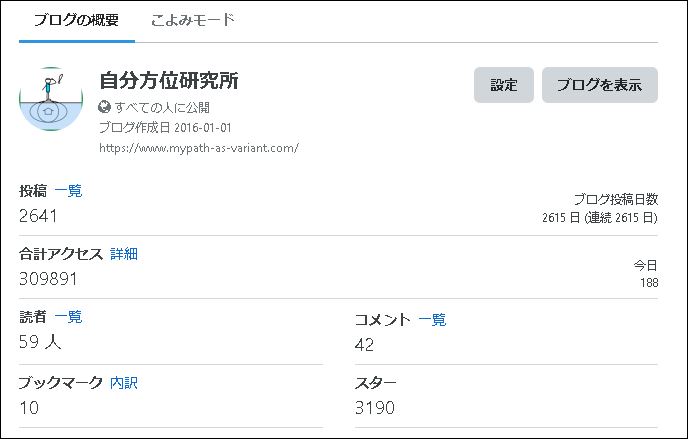The width and height of the screenshot is (688, 439).
Task: Open the blog URL mypath-as-variant.com
Action: click(199, 148)
